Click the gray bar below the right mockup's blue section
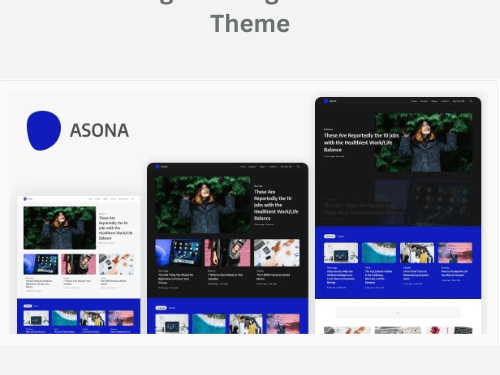The height and width of the screenshot is (375, 500). tap(398, 313)
